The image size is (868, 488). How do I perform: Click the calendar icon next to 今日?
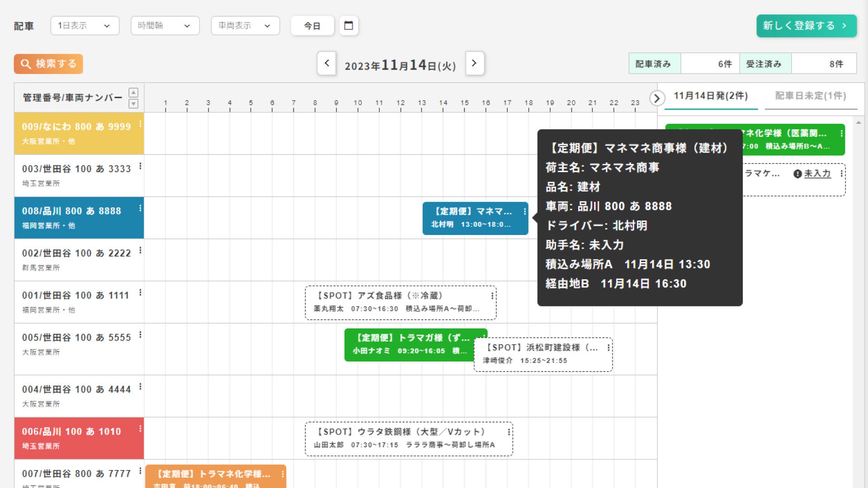(x=348, y=26)
